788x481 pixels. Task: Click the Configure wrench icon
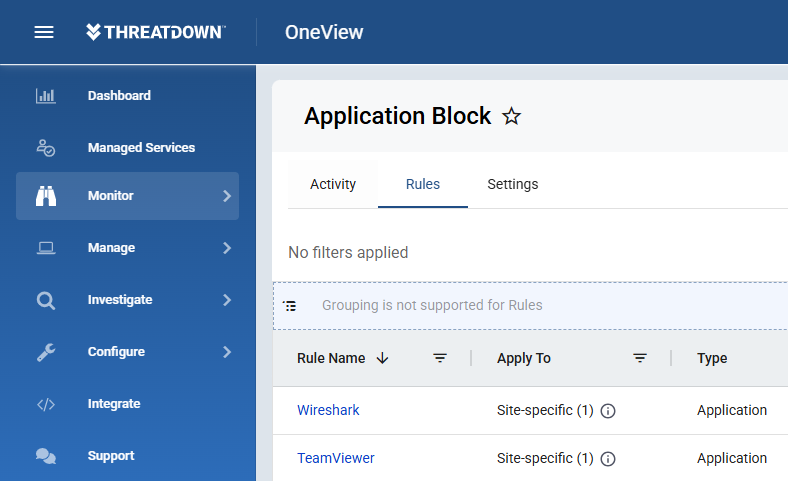click(46, 352)
